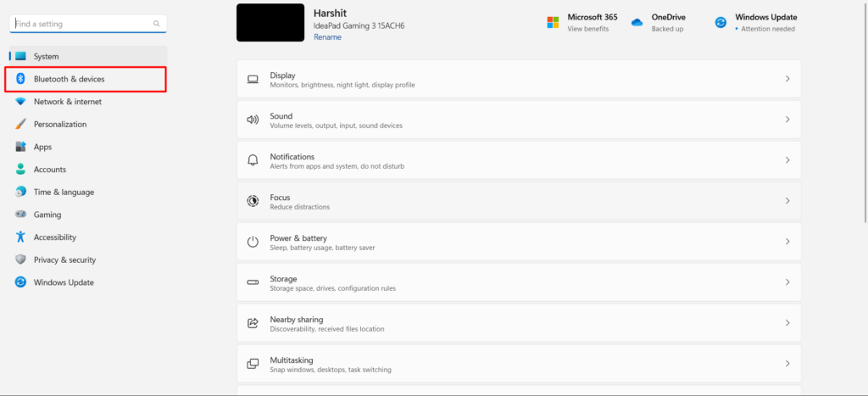Click the search magnifier icon
Viewport: 868px width, 396px height.
point(157,24)
